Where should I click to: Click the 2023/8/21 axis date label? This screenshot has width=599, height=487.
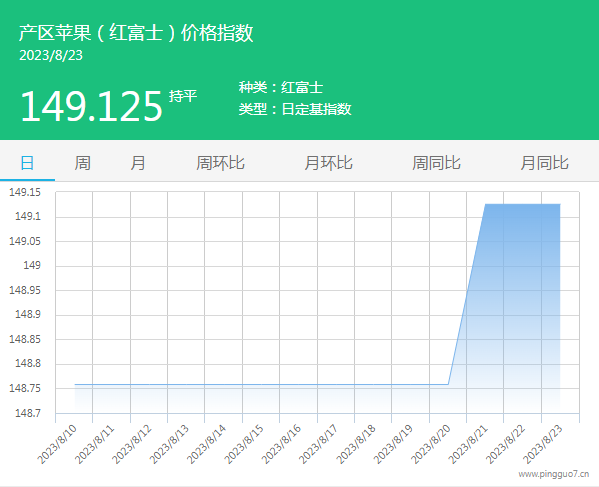point(468,444)
